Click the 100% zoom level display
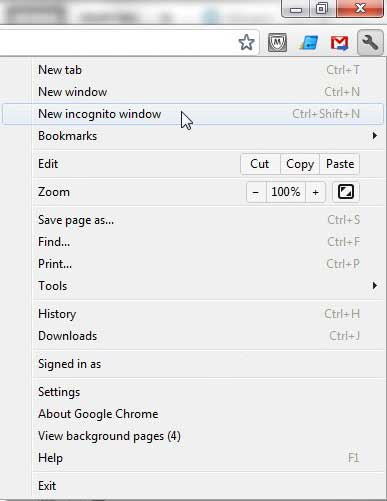This screenshot has width=387, height=501. click(x=286, y=192)
